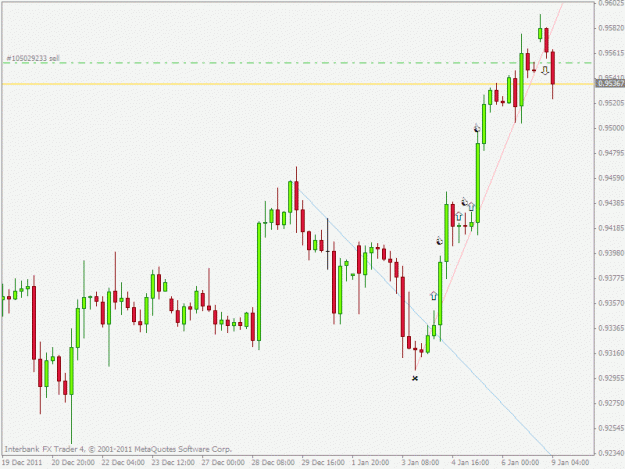The height and width of the screenshot is (469, 625).
Task: Click the black X marker below the low
Action: (x=415, y=378)
